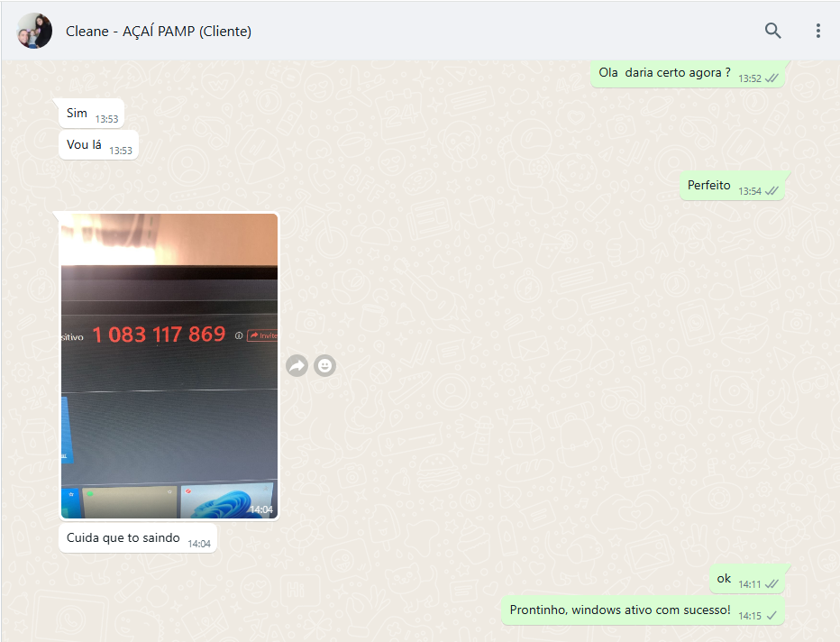The image size is (840, 642).
Task: Open the three-dot chat menu
Action: click(x=818, y=31)
